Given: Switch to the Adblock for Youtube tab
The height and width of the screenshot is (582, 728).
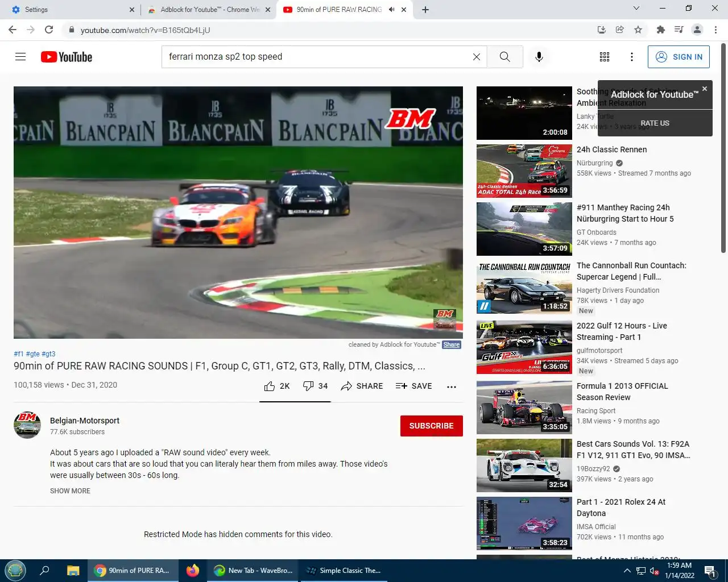Looking at the screenshot, I should point(209,10).
